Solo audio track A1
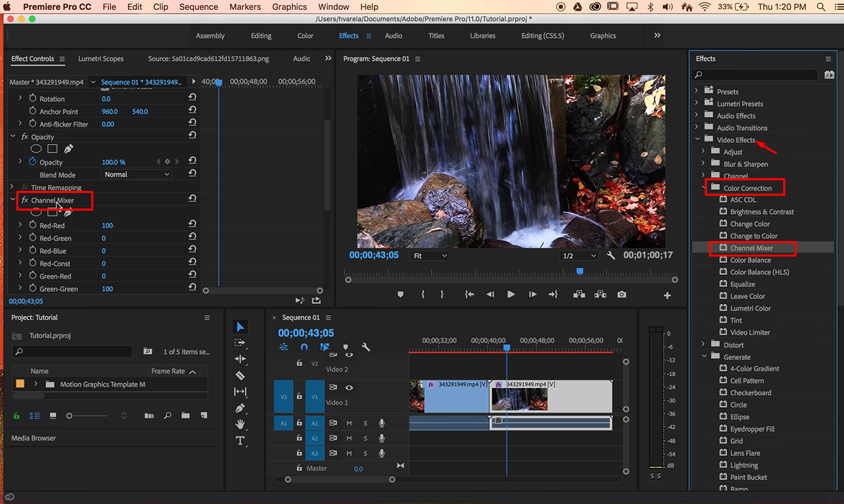Viewport: 844px width, 504px height. [365, 423]
